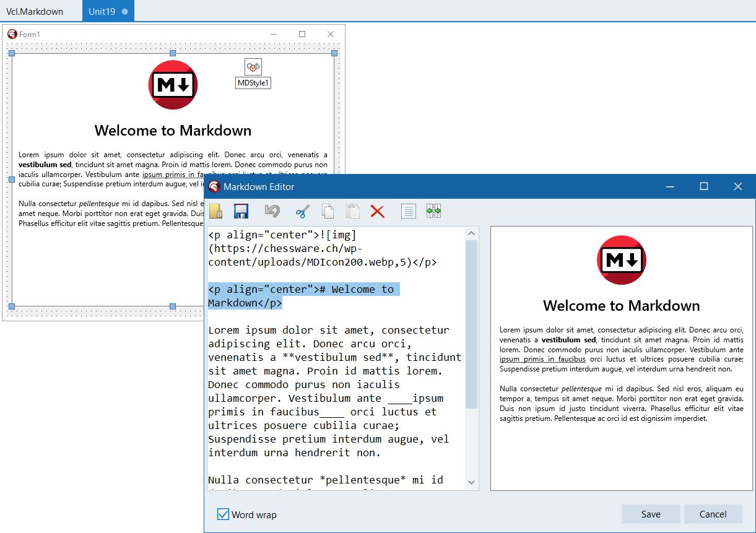Click the editor scrollbar up arrow
Screen dimensions: 756x533
(x=472, y=233)
